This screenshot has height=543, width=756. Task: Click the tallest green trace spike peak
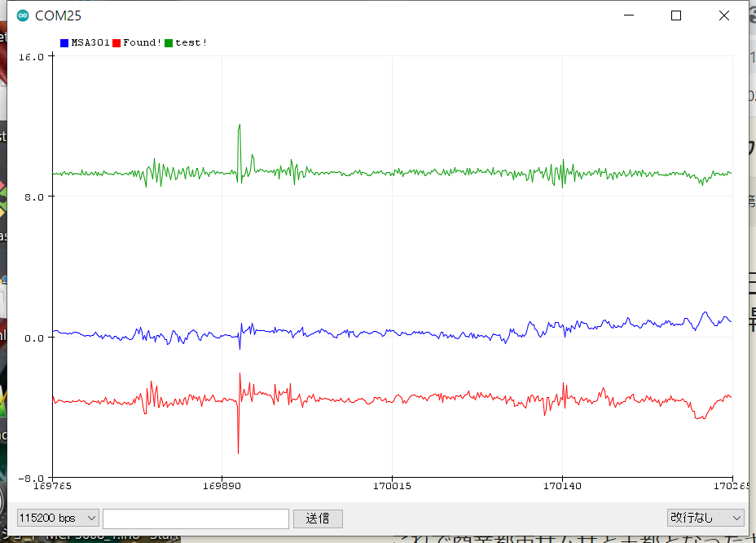coord(240,125)
